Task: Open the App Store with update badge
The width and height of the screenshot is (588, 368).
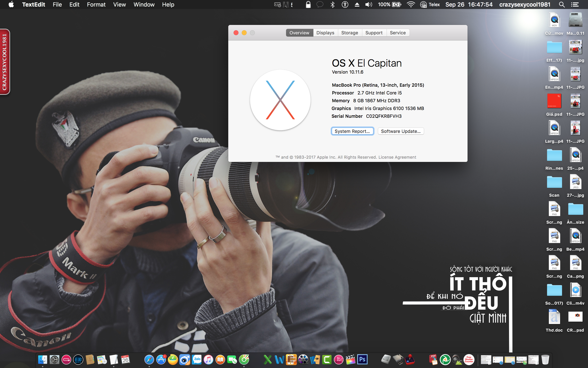Action: [161, 359]
